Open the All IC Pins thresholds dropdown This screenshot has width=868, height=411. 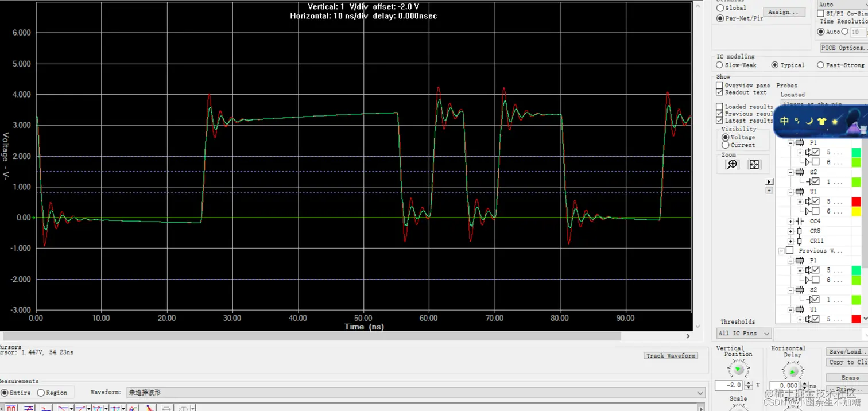tap(744, 334)
